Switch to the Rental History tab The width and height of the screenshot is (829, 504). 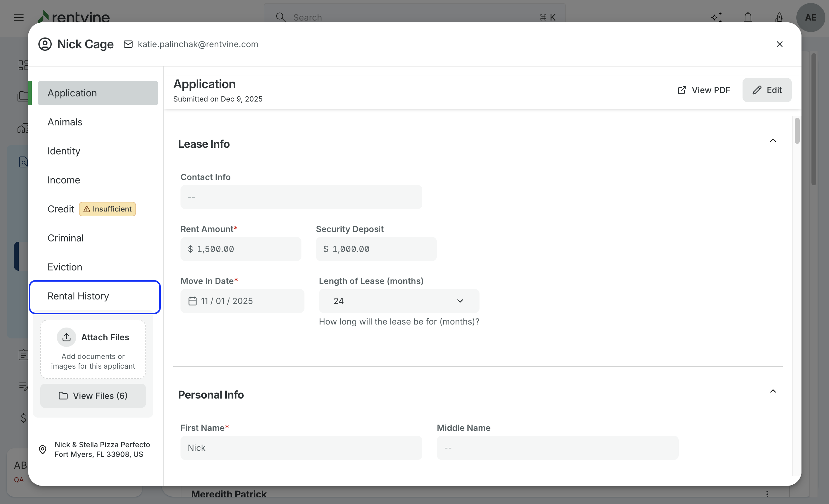tap(78, 296)
